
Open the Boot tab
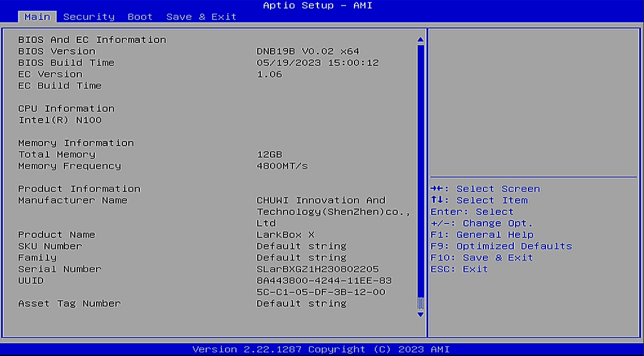point(140,17)
